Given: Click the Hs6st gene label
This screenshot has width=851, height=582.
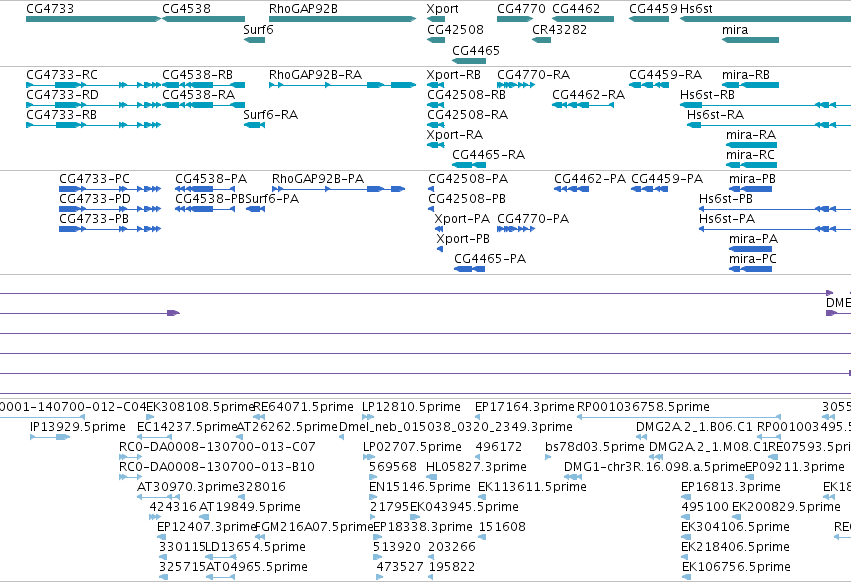Looking at the screenshot, I should coord(696,9).
